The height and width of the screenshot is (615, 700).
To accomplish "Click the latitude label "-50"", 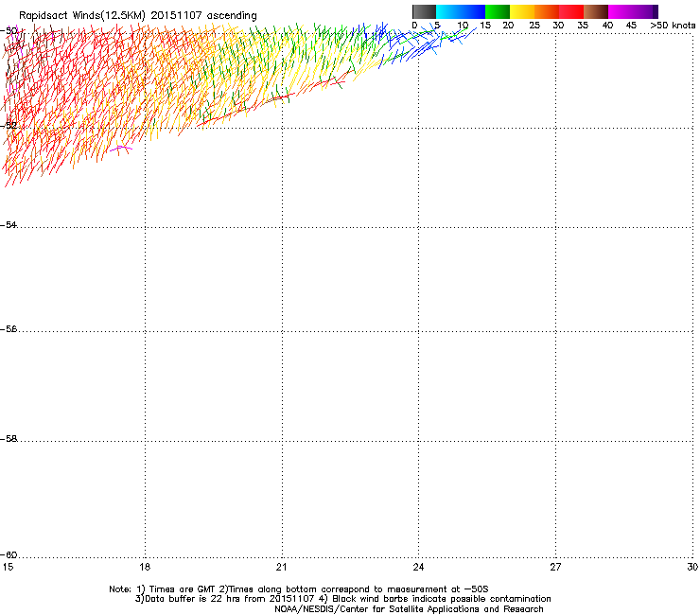I will (x=9, y=31).
